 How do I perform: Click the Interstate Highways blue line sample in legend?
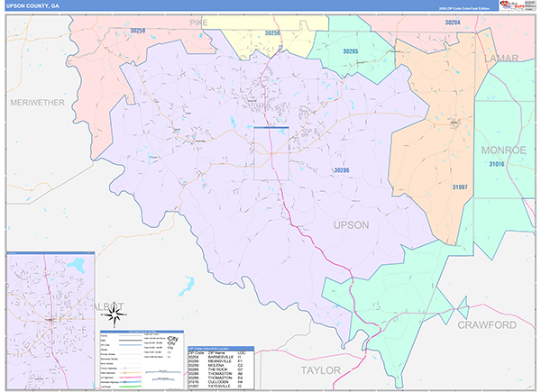(x=131, y=382)
